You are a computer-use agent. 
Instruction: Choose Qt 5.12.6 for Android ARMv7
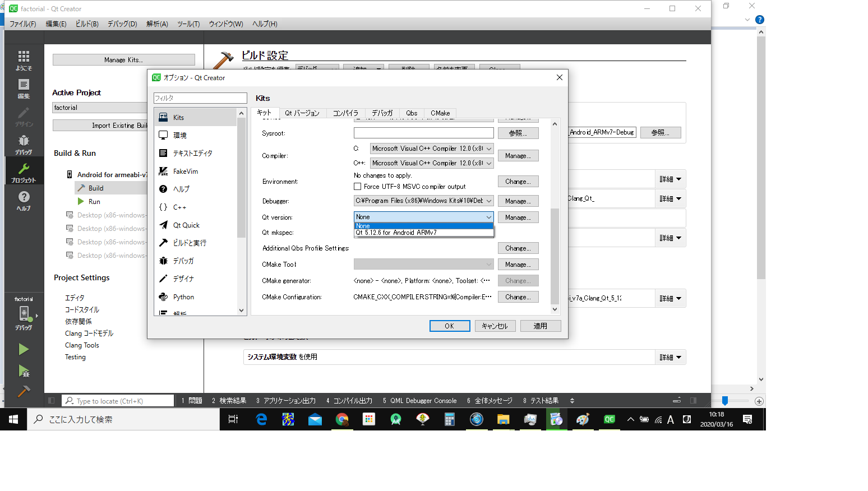424,233
